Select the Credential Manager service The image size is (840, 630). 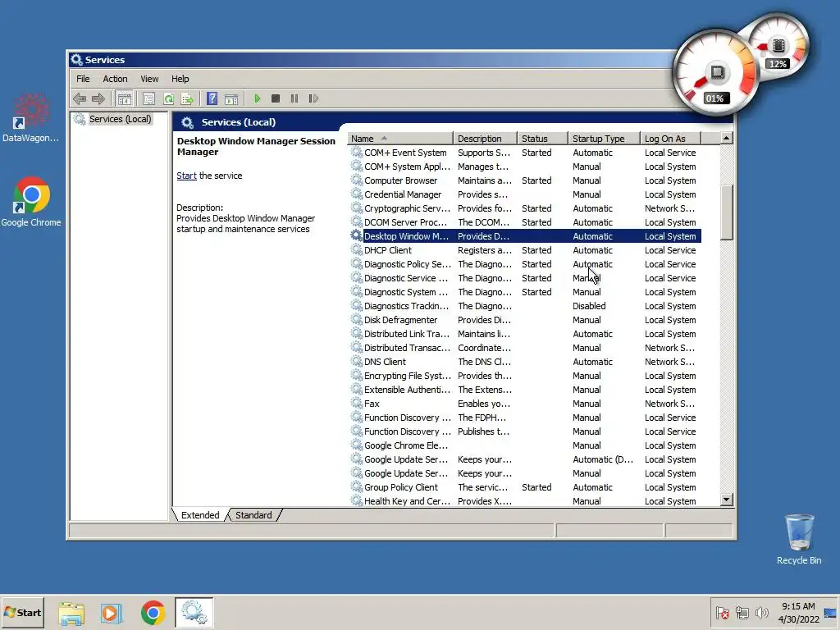(x=524, y=194)
